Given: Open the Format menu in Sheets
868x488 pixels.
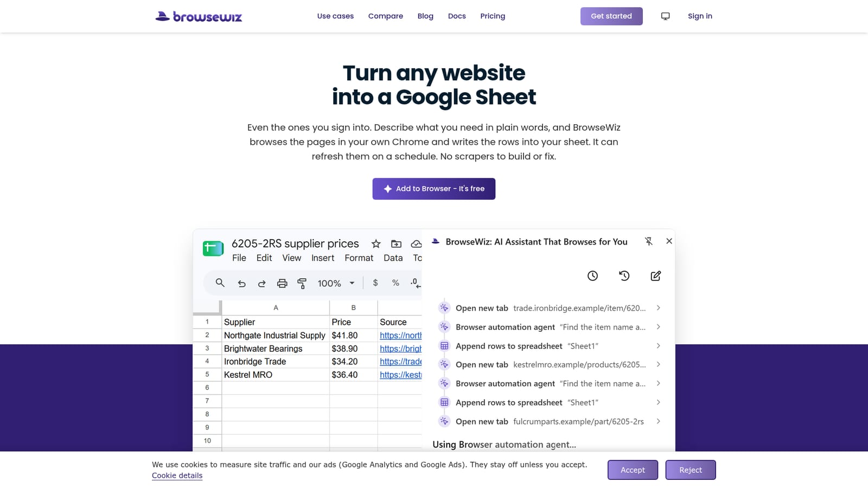Looking at the screenshot, I should pos(359,258).
